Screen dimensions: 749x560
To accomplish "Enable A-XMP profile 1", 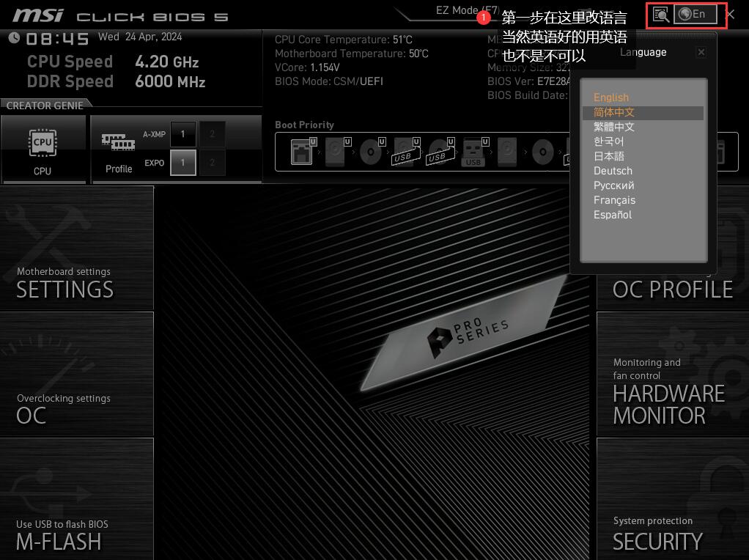I will tap(183, 133).
